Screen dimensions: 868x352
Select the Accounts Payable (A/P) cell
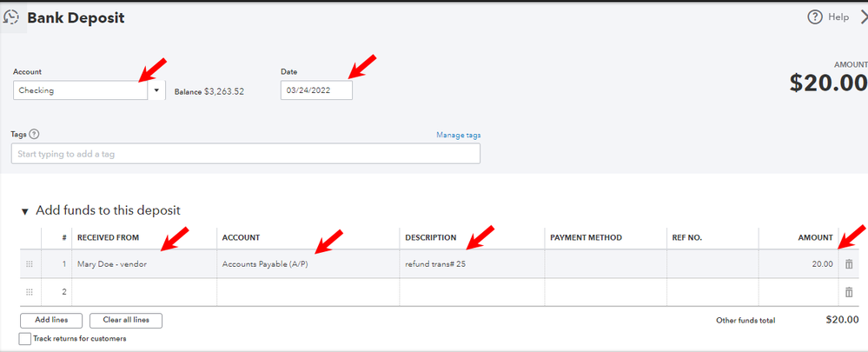tap(308, 264)
